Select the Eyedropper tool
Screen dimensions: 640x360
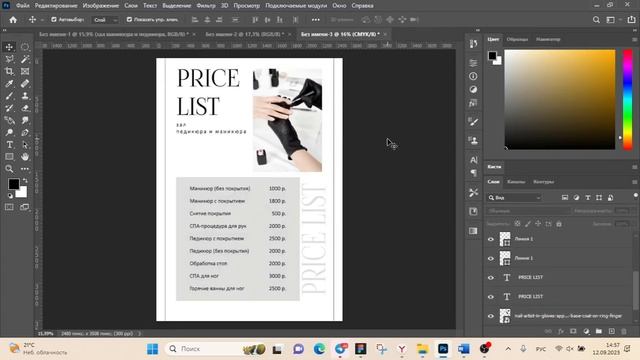tap(9, 84)
